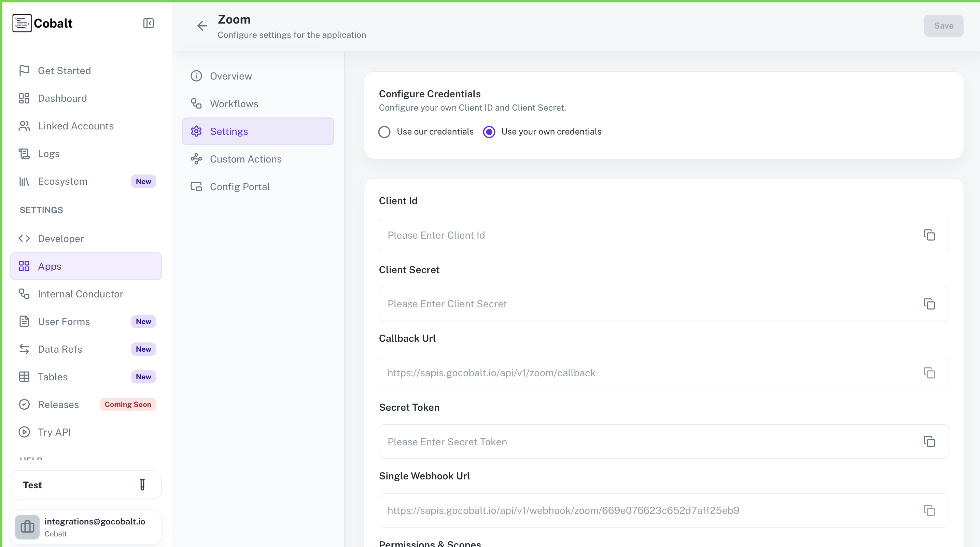Image resolution: width=980 pixels, height=547 pixels.
Task: Click the briefcase icon for integrations@gocobalt.io
Action: pyautogui.click(x=27, y=527)
